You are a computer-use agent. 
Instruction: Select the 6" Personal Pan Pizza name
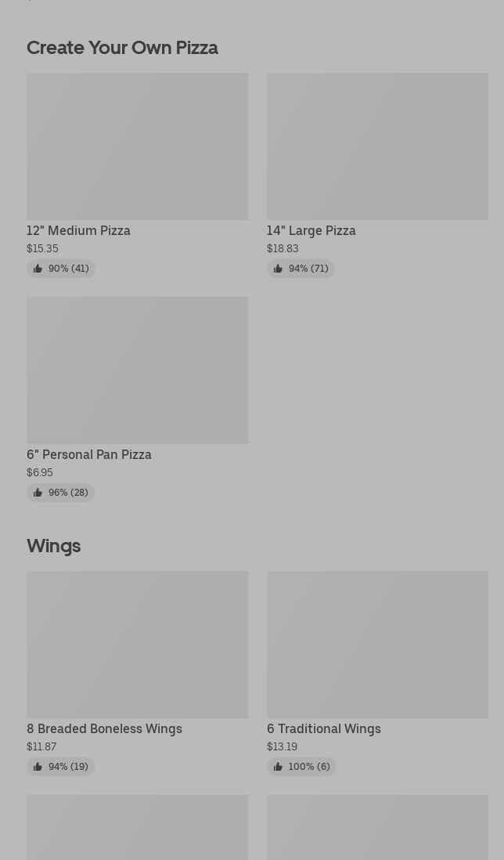[88, 455]
